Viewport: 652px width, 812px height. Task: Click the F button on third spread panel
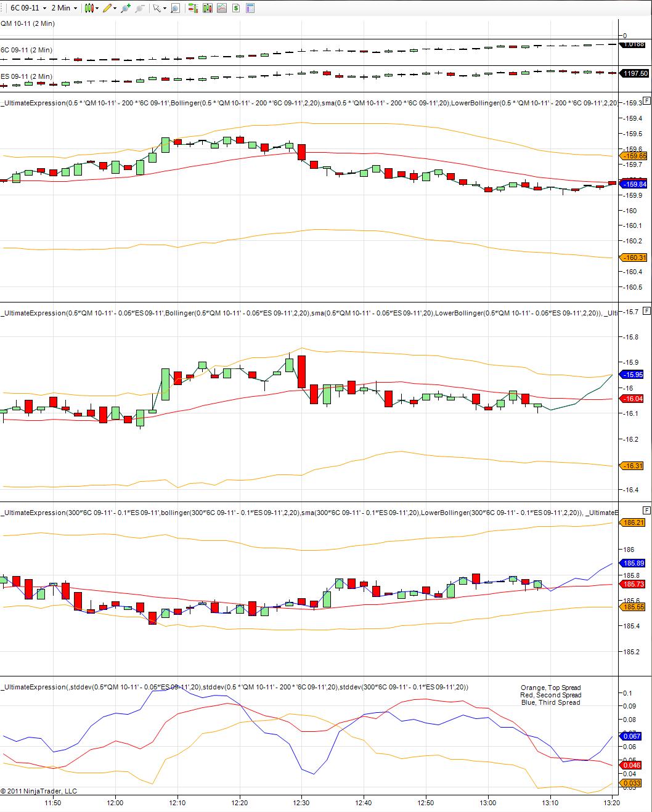click(646, 510)
